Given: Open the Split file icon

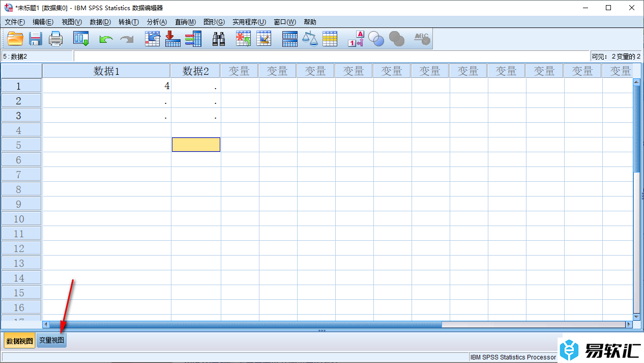Looking at the screenshot, I should tap(290, 39).
